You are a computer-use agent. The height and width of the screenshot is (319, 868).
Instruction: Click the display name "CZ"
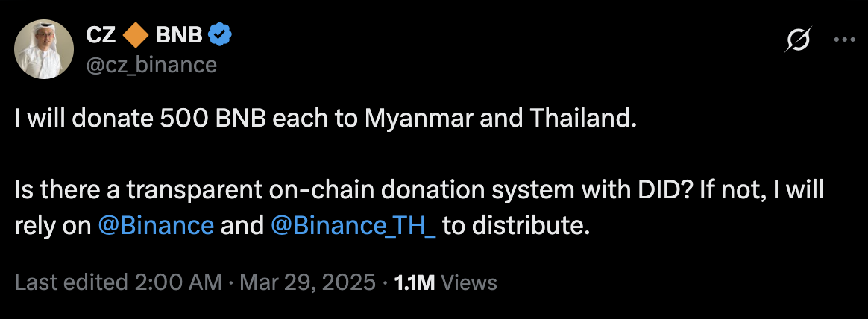click(101, 34)
